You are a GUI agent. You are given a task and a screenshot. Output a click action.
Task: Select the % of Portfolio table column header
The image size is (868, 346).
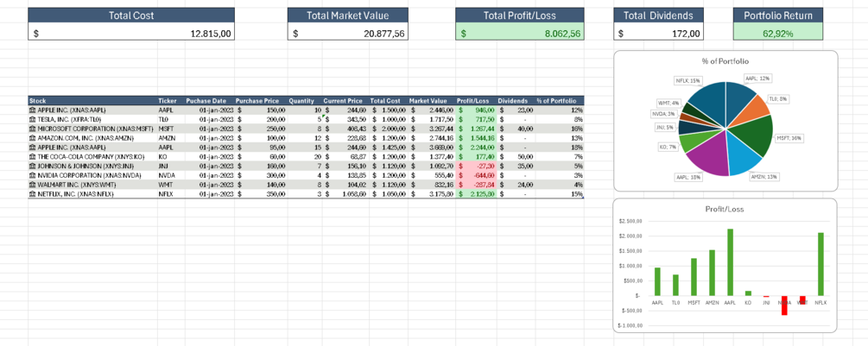560,101
